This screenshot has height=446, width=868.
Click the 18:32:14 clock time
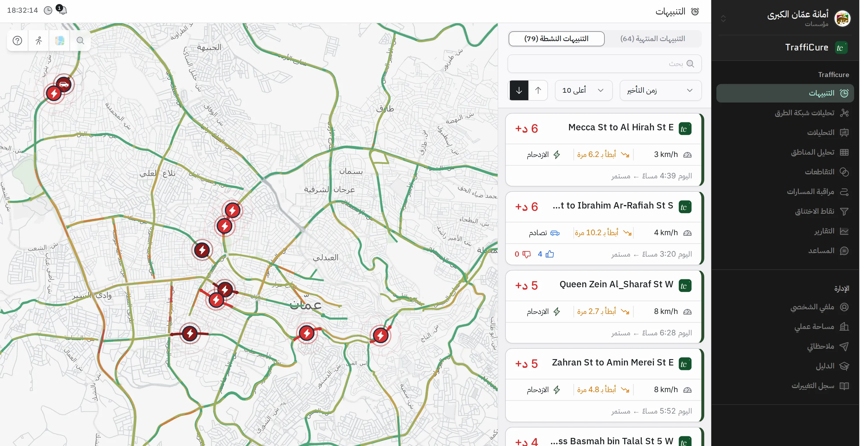click(22, 10)
